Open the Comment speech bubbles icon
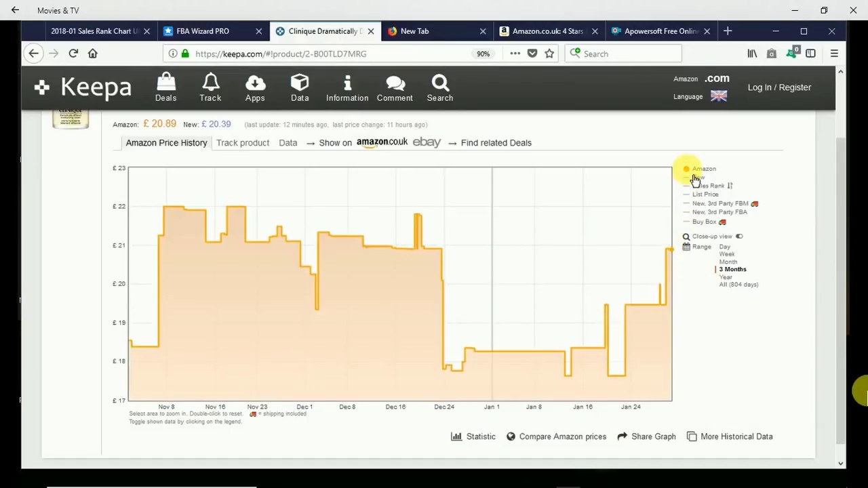868x488 pixels. (395, 87)
